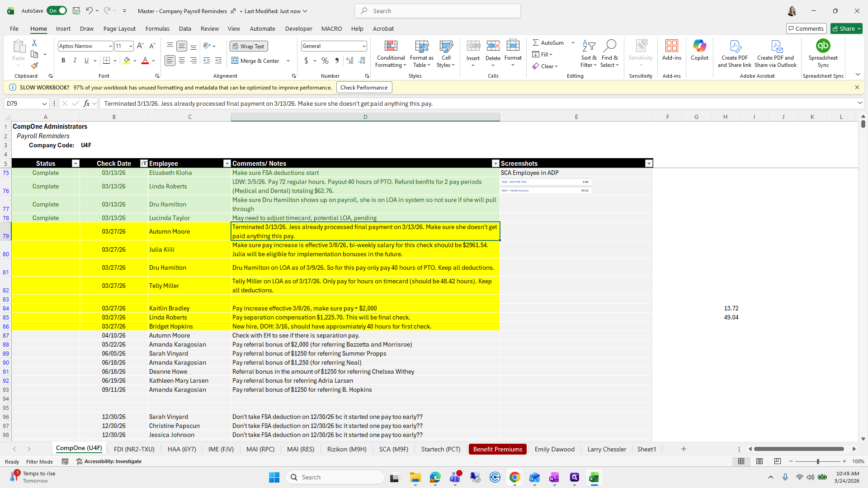Toggle Align Left alignment
Viewport: 868px width, 488px height.
(170, 61)
